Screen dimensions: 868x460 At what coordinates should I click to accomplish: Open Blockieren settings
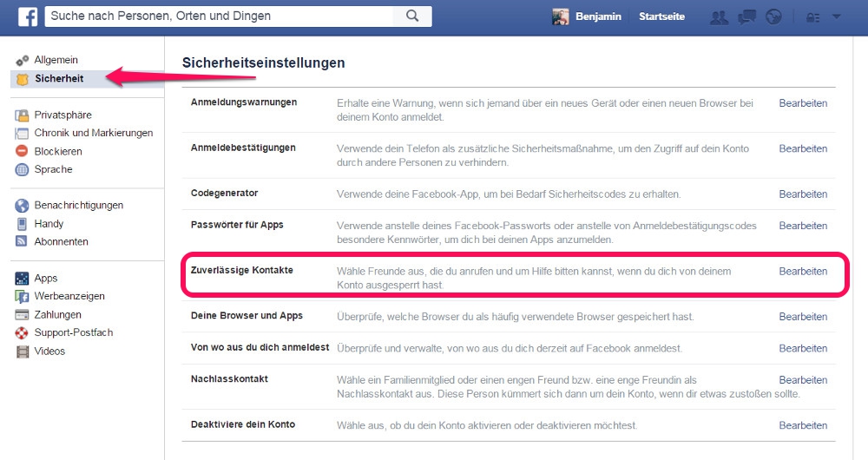58,151
